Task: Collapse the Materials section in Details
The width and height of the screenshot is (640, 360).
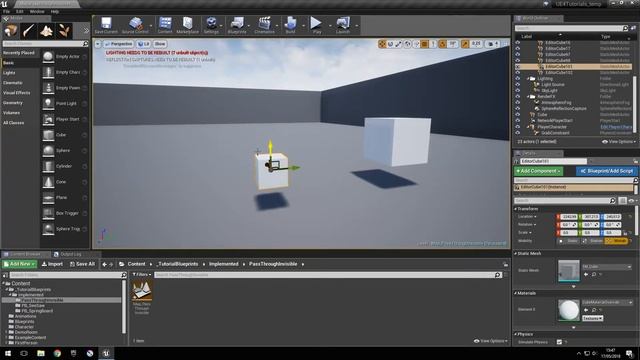Action: click(x=516, y=293)
